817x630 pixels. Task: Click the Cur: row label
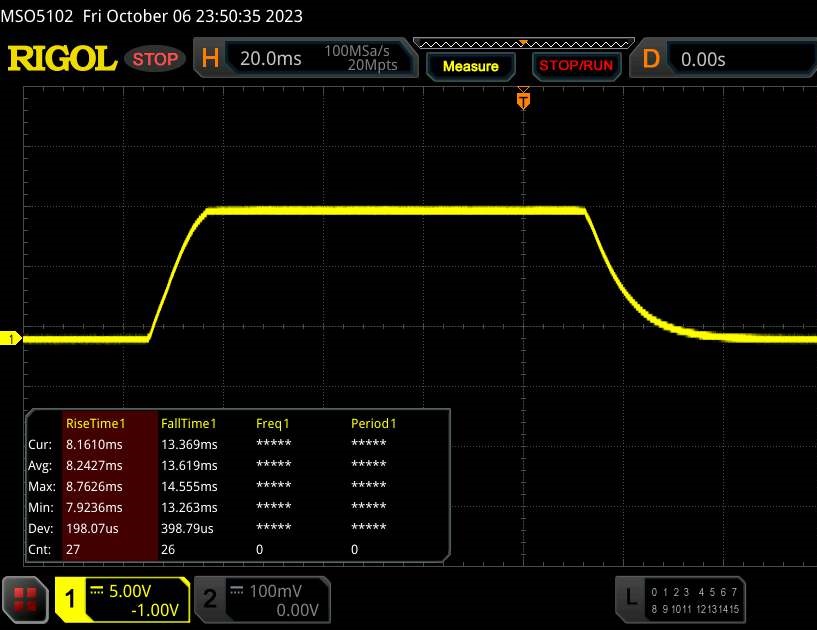[40, 444]
